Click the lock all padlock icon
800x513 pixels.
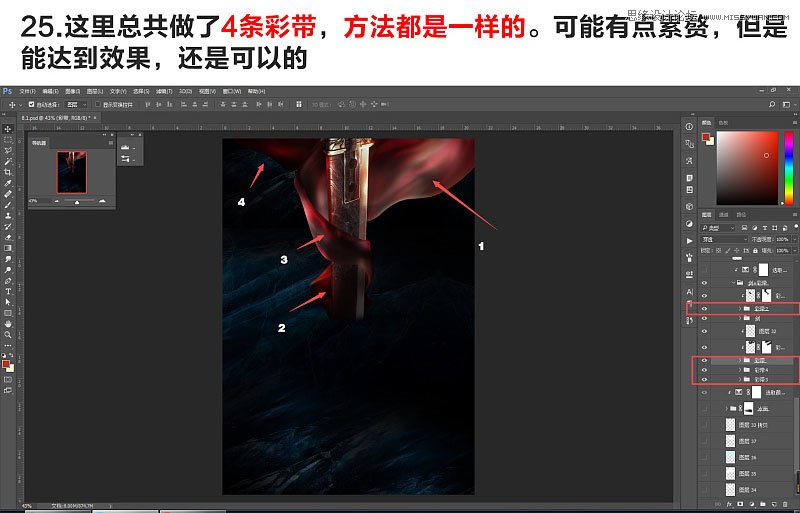(x=755, y=251)
